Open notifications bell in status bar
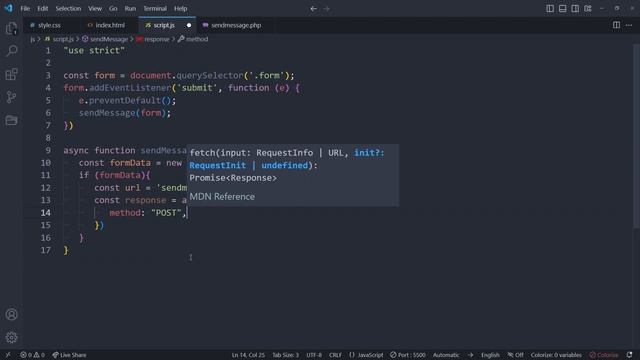 click(x=629, y=355)
